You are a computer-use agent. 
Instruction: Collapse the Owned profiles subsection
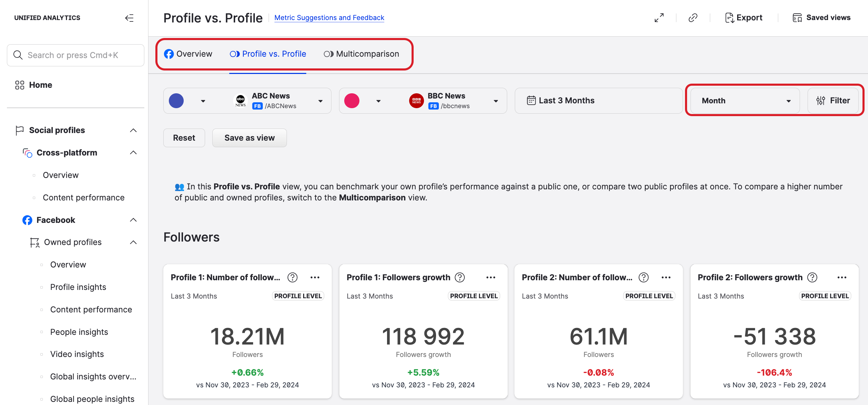click(x=133, y=242)
